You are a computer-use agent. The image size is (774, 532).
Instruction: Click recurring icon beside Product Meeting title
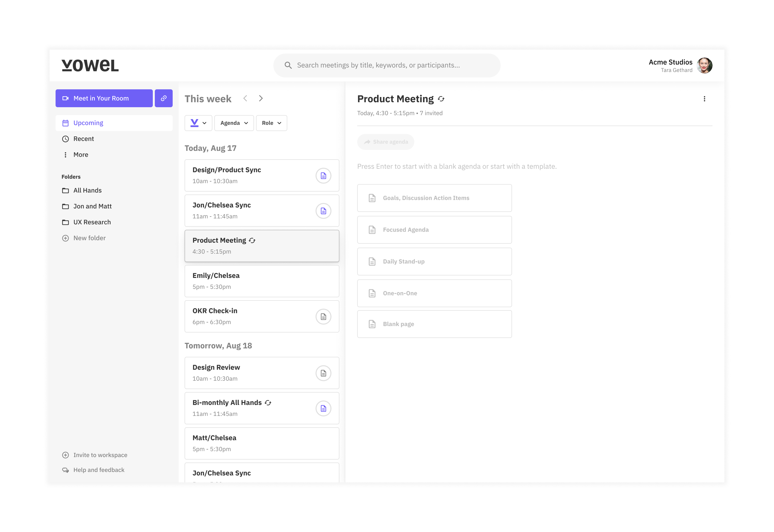coord(441,99)
